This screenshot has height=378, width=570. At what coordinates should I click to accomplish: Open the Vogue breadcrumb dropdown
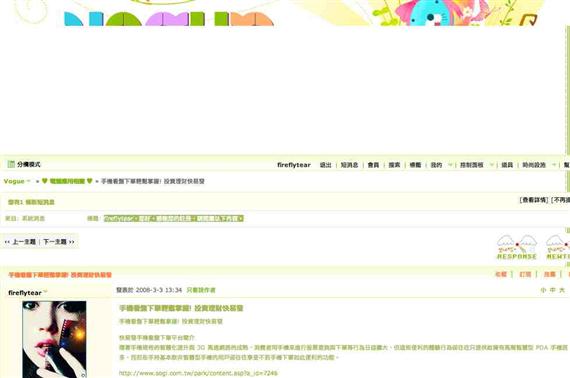pyautogui.click(x=29, y=181)
